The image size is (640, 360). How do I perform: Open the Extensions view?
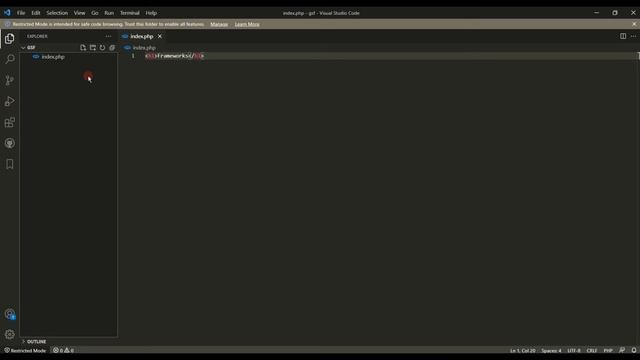9,122
